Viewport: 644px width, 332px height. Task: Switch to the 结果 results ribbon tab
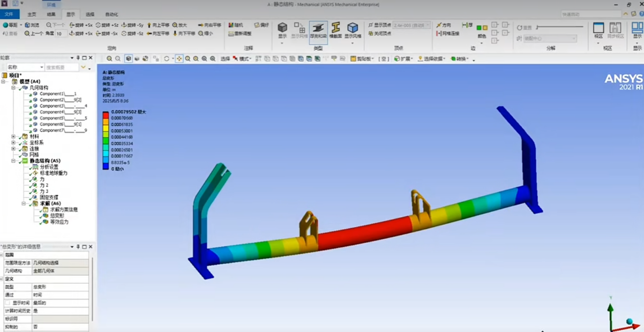click(51, 14)
